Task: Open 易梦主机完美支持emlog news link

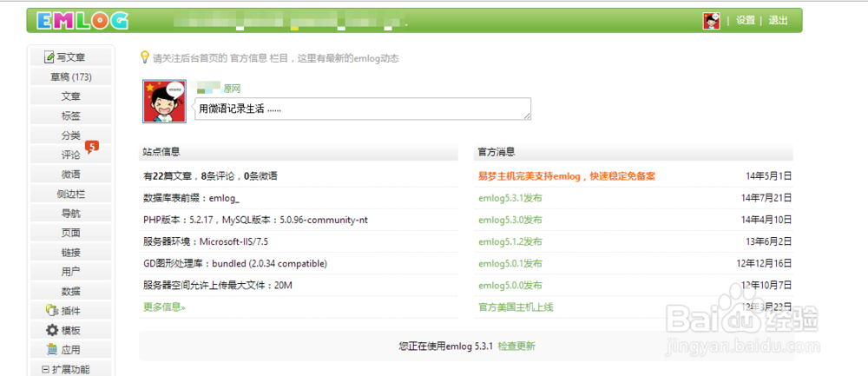Action: pos(567,176)
